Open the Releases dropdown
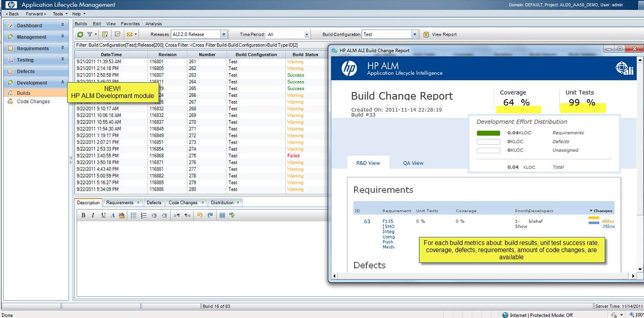The width and height of the screenshot is (644, 318). click(x=223, y=34)
